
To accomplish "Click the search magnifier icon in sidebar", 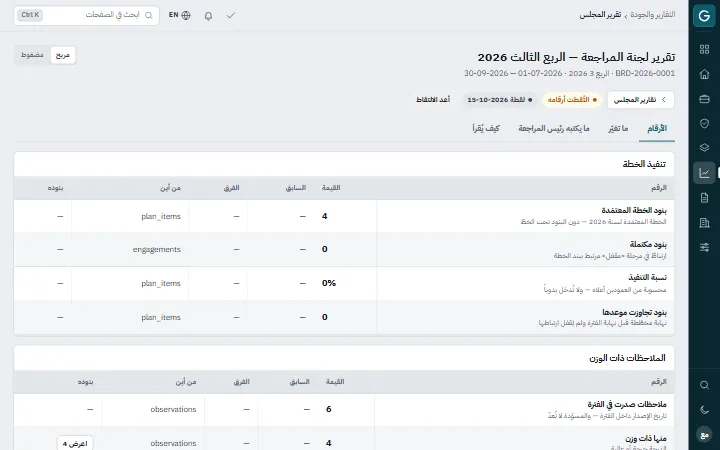I will coord(704,385).
